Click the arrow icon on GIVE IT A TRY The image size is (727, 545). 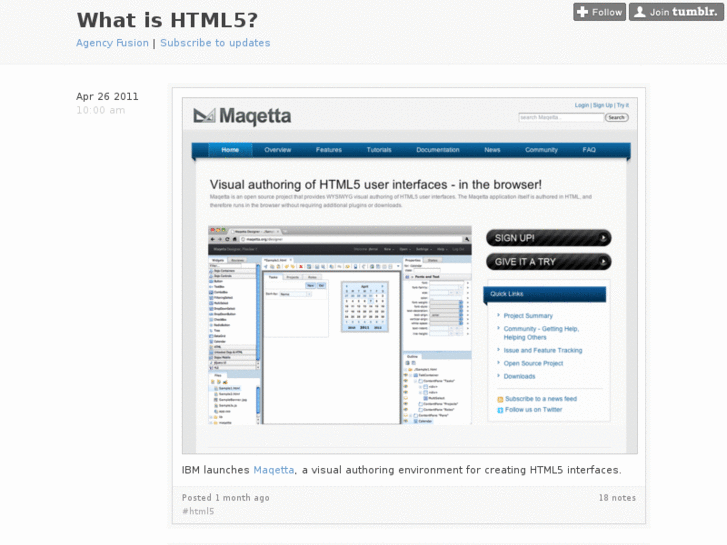tap(603, 262)
